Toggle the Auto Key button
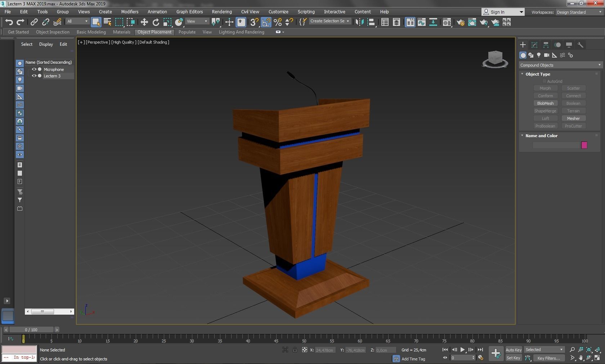The height and width of the screenshot is (364, 605). (x=514, y=350)
